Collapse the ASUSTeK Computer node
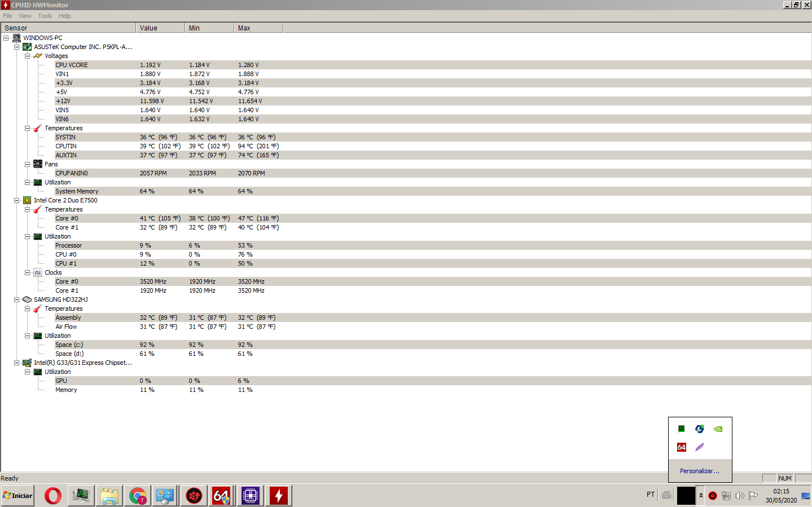 point(17,47)
